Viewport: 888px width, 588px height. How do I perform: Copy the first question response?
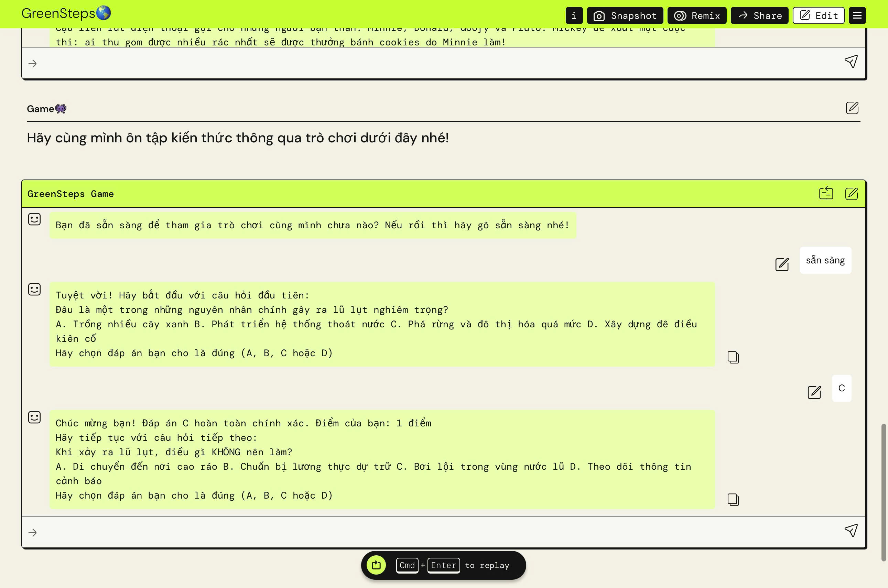733,357
